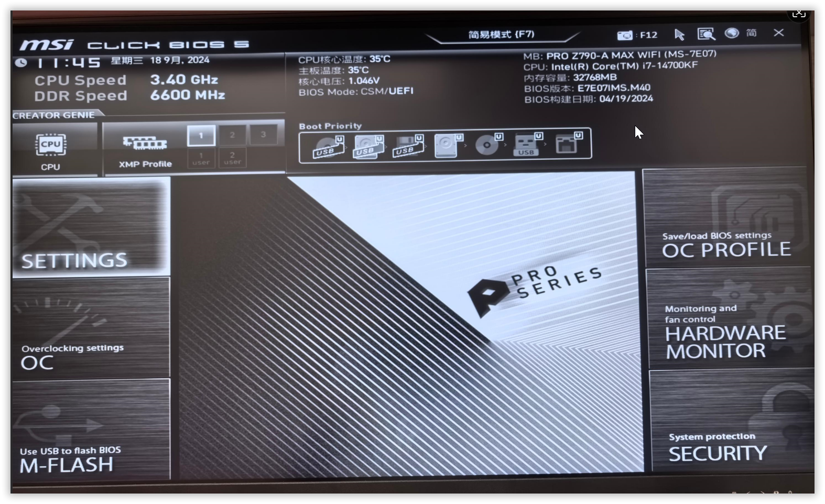Click the 11:45 system time
825x504 pixels.
tap(68, 63)
